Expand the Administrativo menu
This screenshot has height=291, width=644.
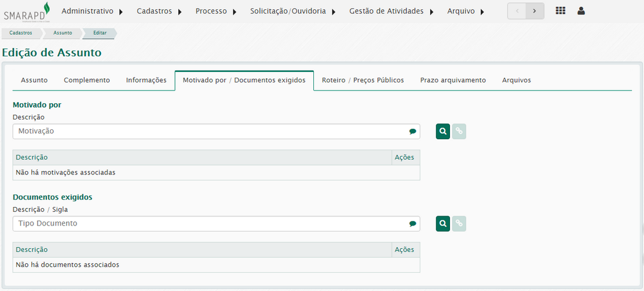[92, 11]
